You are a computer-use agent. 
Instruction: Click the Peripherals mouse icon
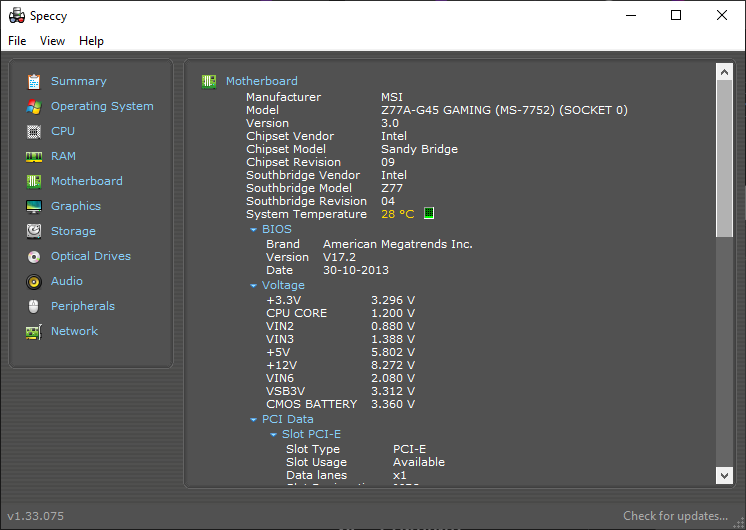(x=34, y=306)
